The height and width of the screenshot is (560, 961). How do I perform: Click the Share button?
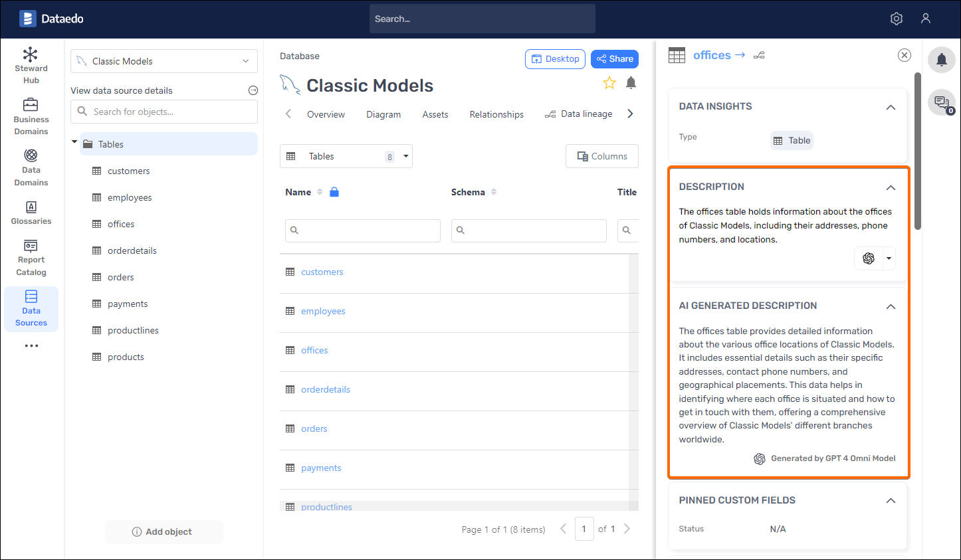point(615,59)
